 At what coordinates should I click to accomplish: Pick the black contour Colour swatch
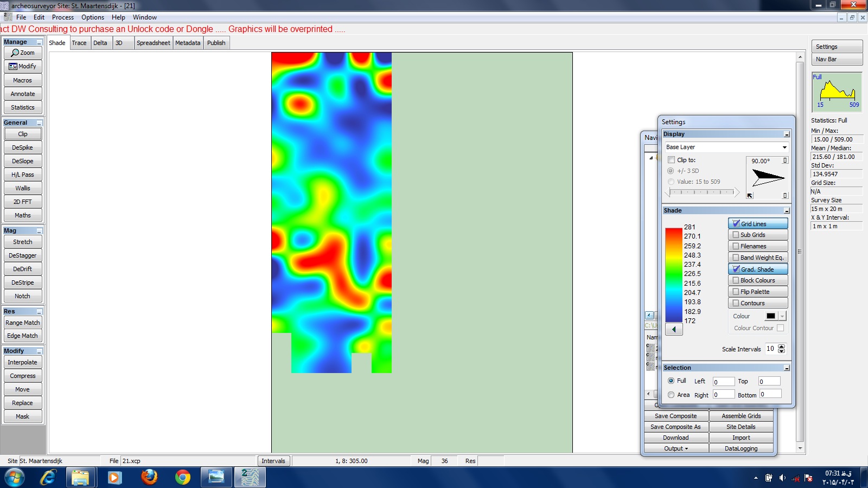[x=770, y=316]
